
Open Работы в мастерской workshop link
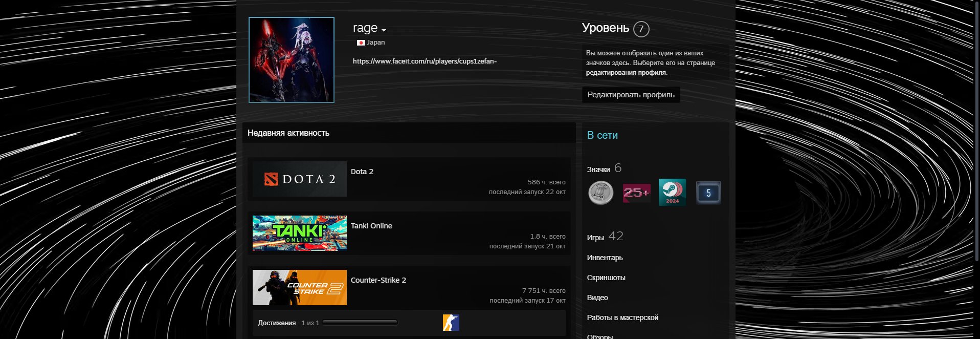622,317
